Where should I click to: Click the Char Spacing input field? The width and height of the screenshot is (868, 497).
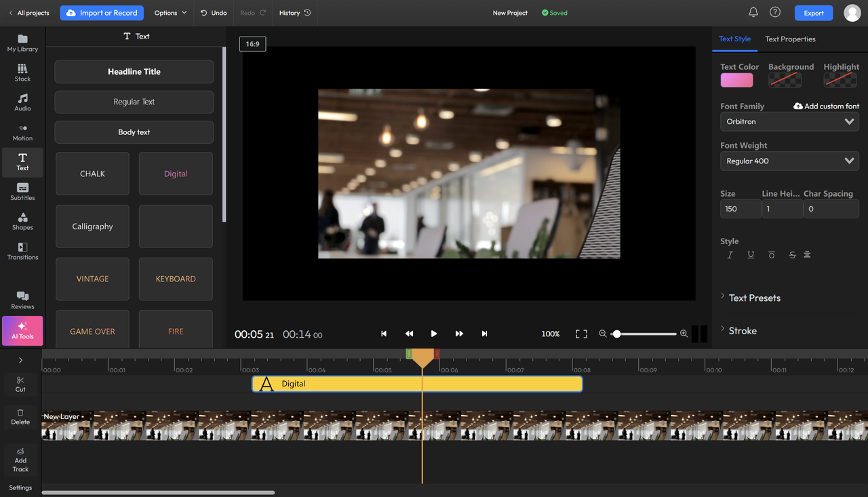(831, 209)
